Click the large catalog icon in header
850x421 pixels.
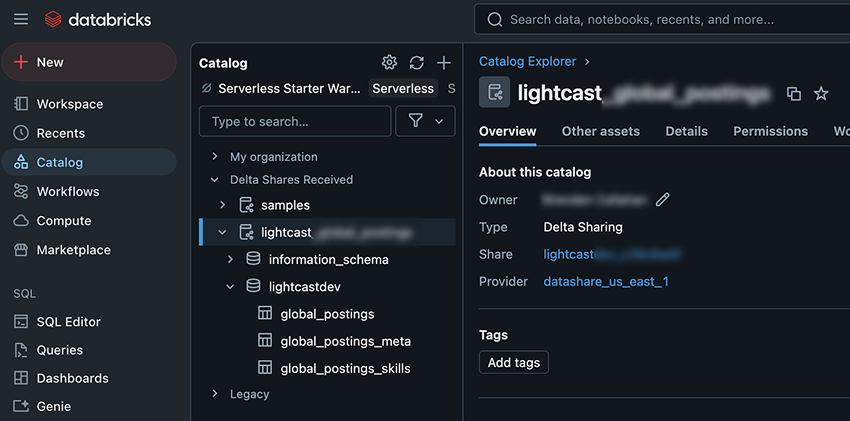pyautogui.click(x=494, y=92)
